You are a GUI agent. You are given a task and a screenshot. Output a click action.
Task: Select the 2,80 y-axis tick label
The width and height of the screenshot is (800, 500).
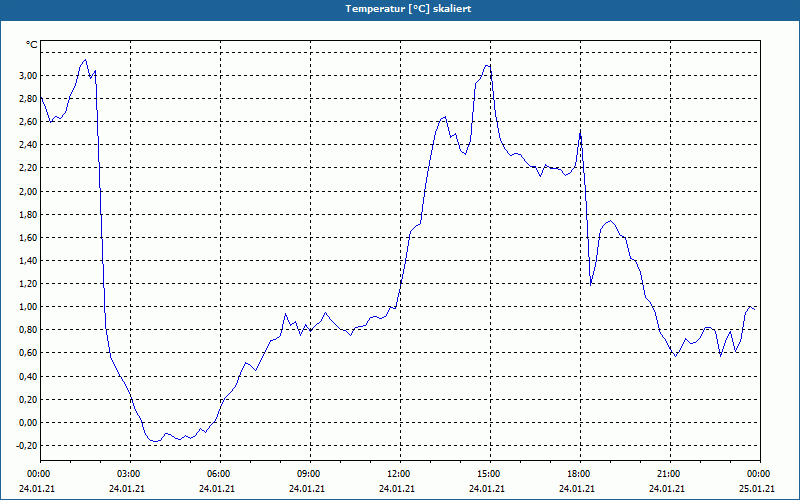point(28,98)
